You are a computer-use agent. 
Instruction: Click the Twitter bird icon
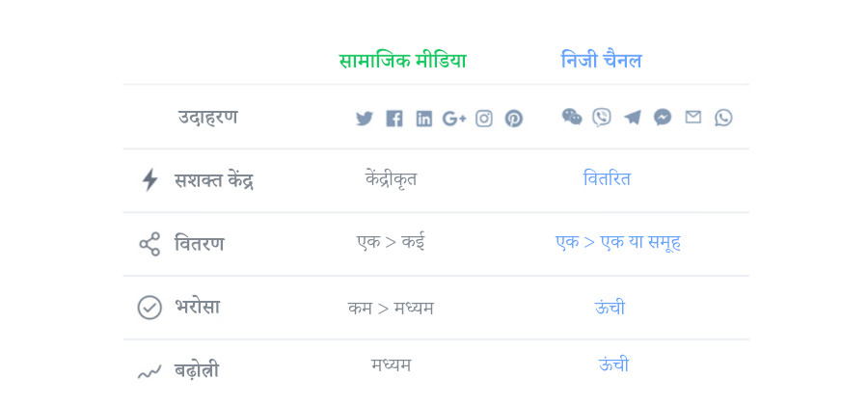(x=365, y=119)
